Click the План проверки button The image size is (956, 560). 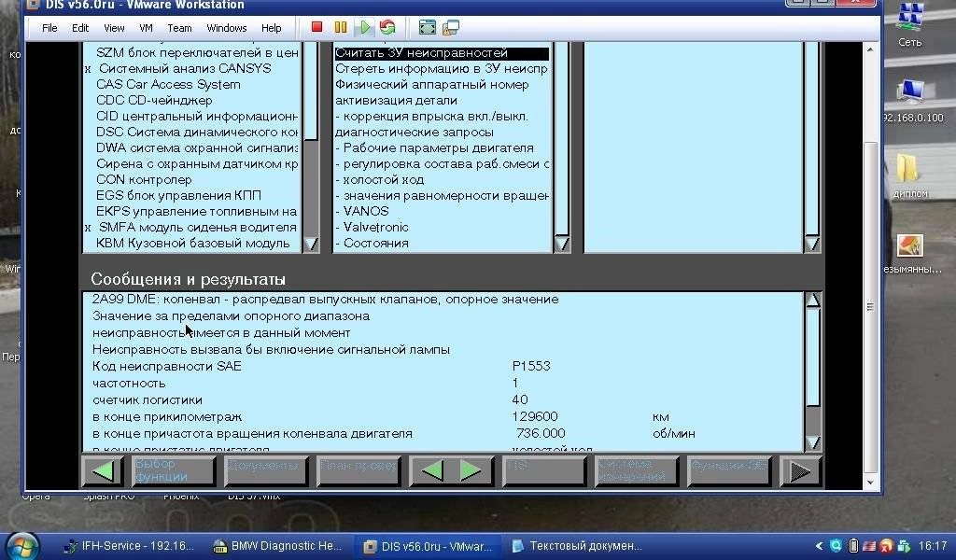(358, 471)
